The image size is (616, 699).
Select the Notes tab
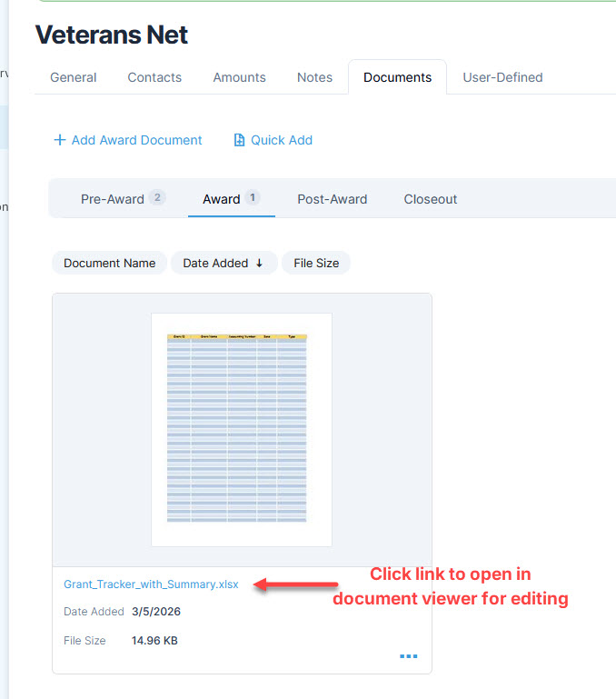314,77
